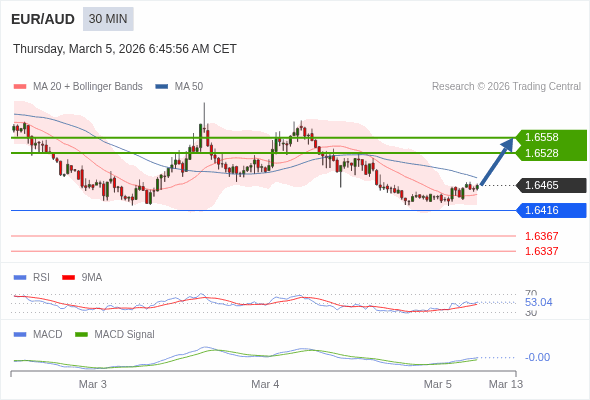
Task: Click the 1.6416 pivot price tag
Action: coord(552,210)
